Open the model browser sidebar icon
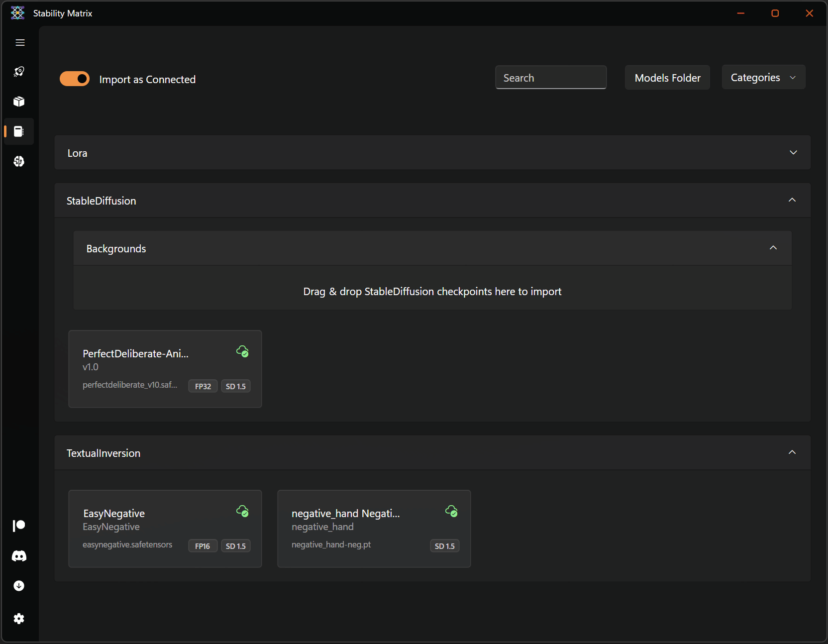This screenshot has height=644, width=828. (19, 161)
